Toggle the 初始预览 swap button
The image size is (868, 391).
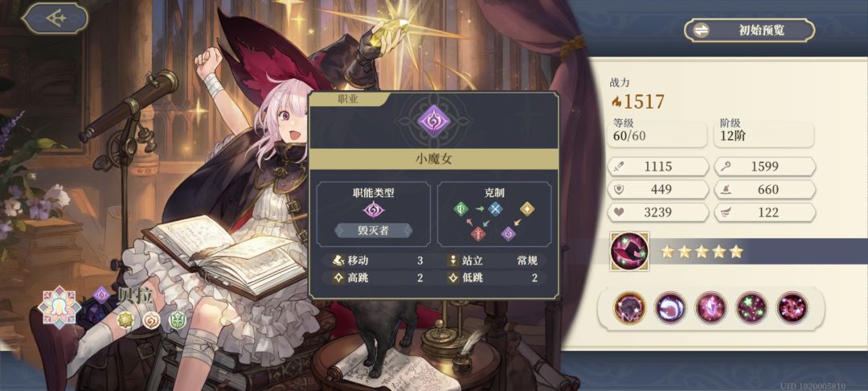[749, 30]
